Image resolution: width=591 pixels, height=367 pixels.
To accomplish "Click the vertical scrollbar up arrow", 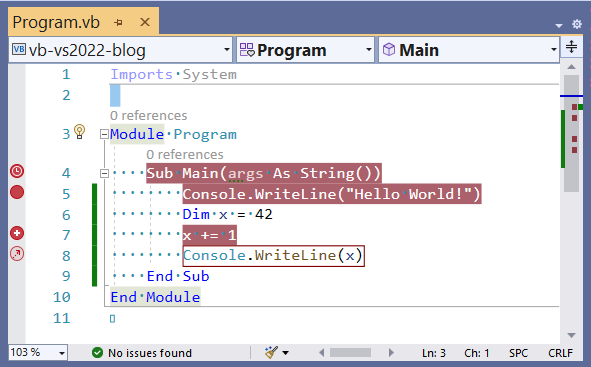I will click(x=571, y=67).
